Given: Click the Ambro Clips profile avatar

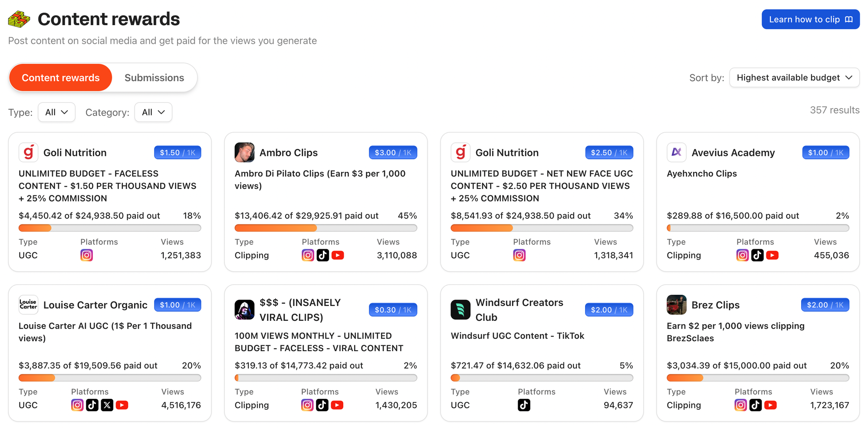Looking at the screenshot, I should coord(244,152).
